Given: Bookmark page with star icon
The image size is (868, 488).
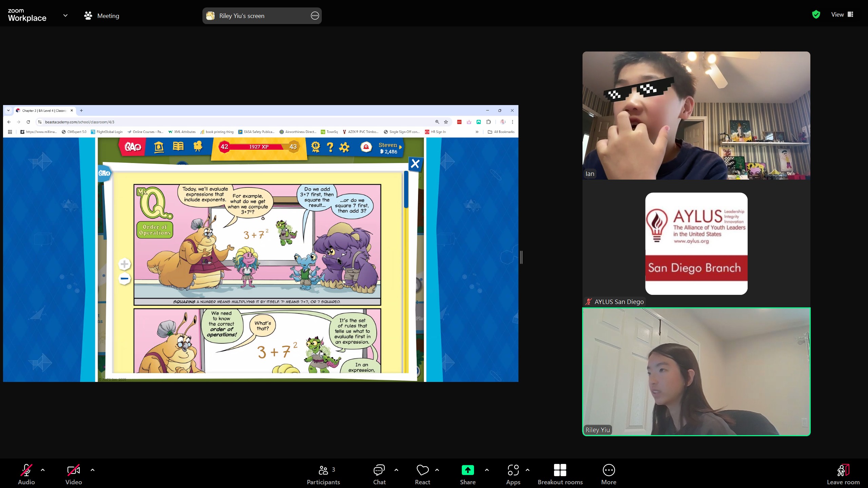Looking at the screenshot, I should tap(446, 122).
